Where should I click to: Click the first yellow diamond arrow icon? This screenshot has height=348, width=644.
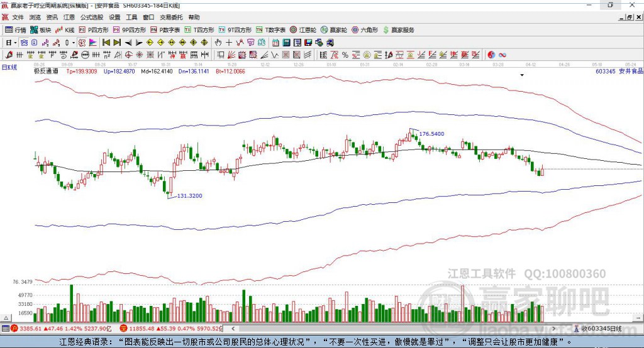150,43
